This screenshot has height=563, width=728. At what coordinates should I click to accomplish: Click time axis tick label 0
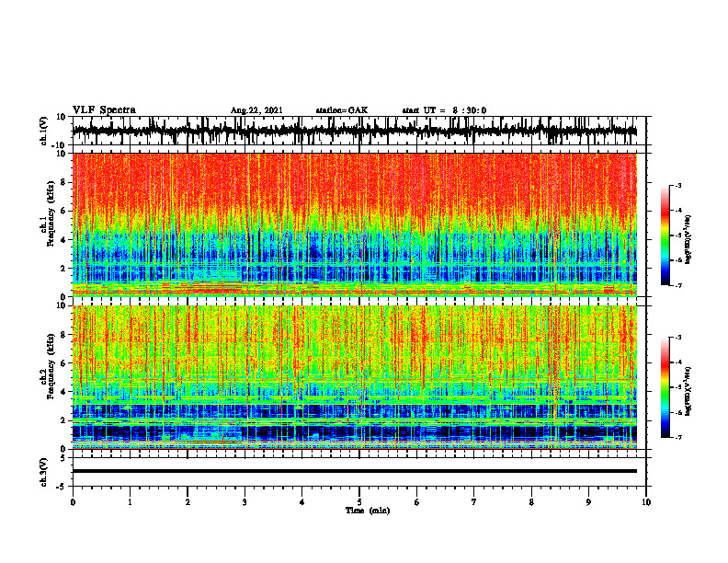pos(73,502)
